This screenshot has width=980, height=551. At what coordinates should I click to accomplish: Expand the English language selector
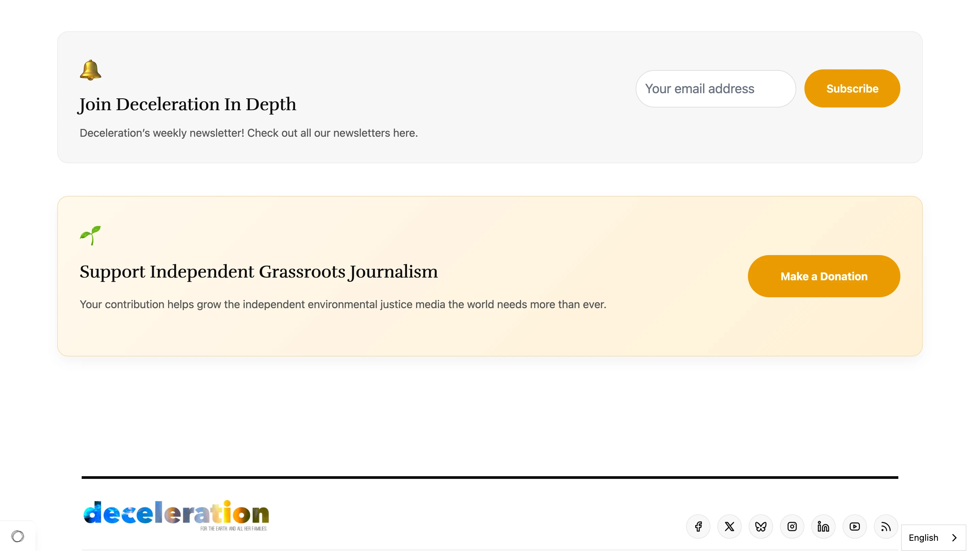933,538
